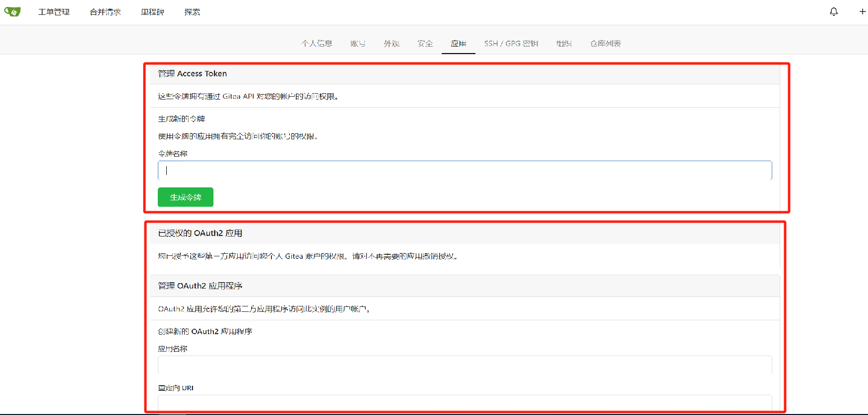Switch to the 个人信息 tab

pyautogui.click(x=317, y=44)
